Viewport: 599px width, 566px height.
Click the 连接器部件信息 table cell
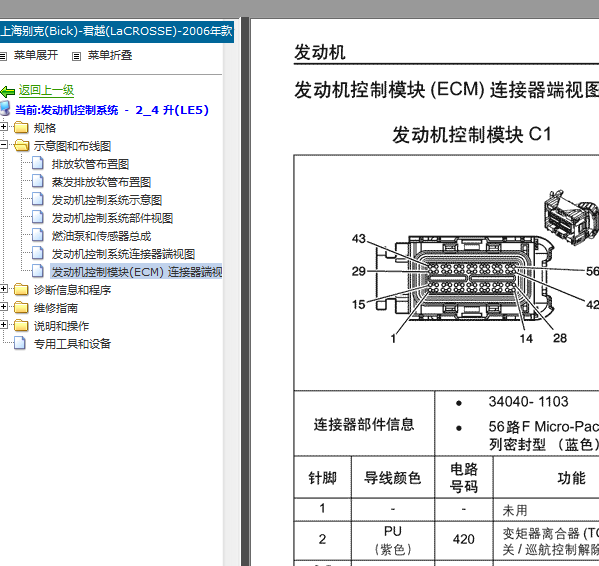click(364, 424)
